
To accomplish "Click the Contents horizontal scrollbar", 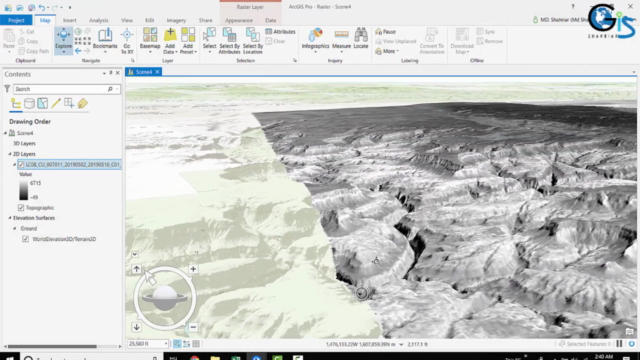I will 53,346.
